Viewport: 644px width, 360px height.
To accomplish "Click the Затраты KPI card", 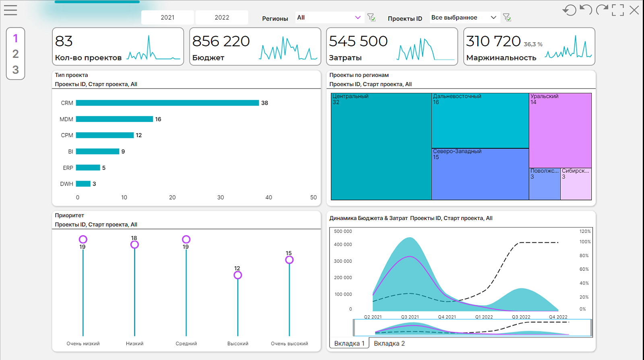I will 392,46.
